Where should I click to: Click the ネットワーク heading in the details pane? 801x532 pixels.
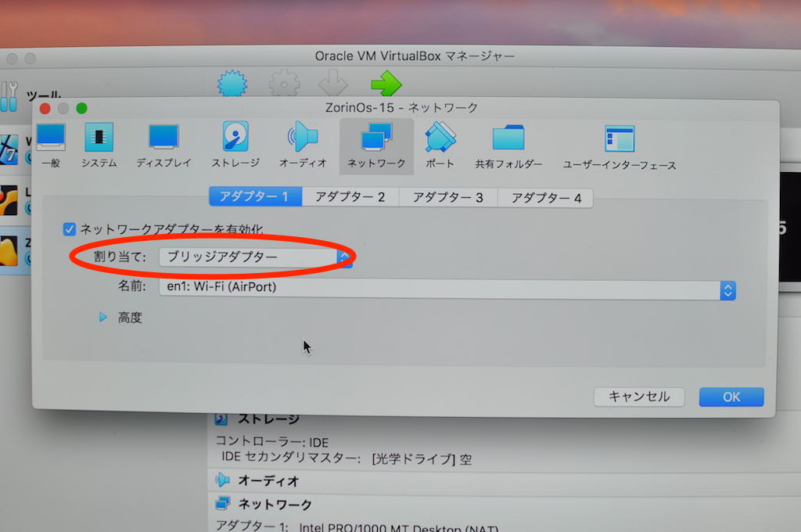275,505
